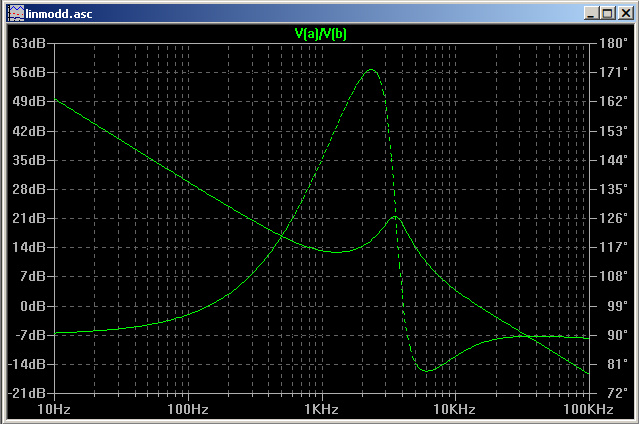Click the 14dB magnitude axis label
639x424 pixels.
[x=29, y=247]
